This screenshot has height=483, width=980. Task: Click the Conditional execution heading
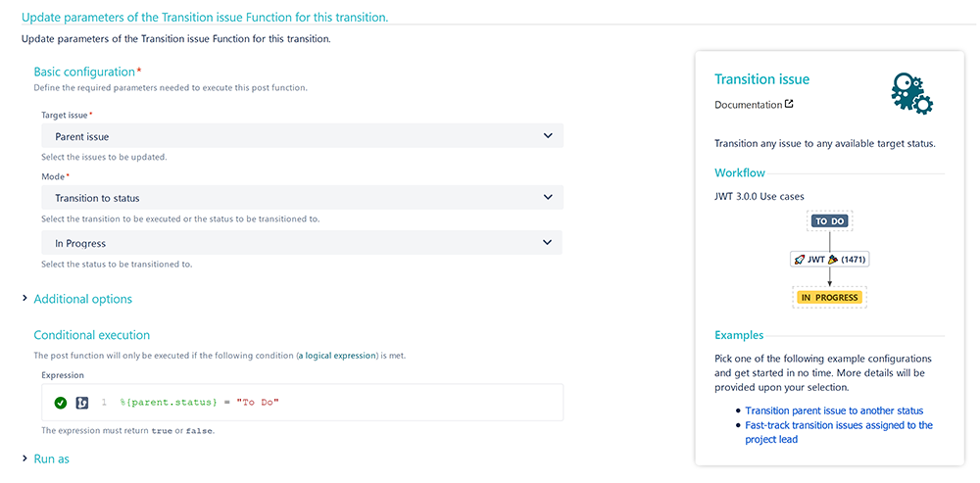tap(92, 335)
